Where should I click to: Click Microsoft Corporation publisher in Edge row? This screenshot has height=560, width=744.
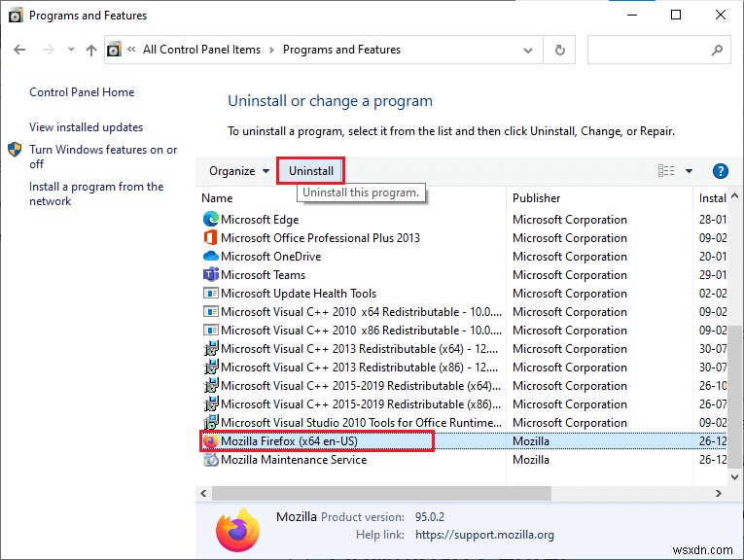569,220
